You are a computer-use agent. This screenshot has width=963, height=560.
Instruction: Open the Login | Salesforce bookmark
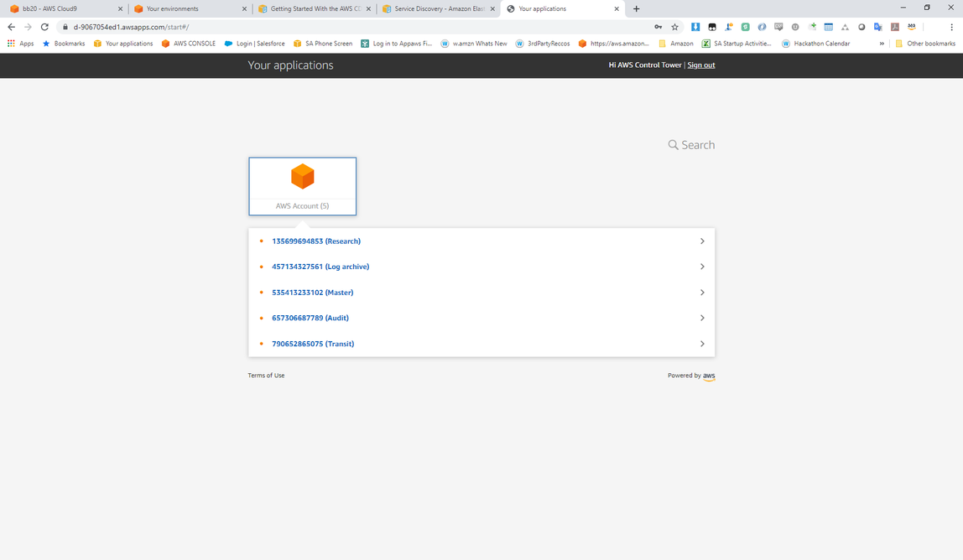(x=254, y=44)
